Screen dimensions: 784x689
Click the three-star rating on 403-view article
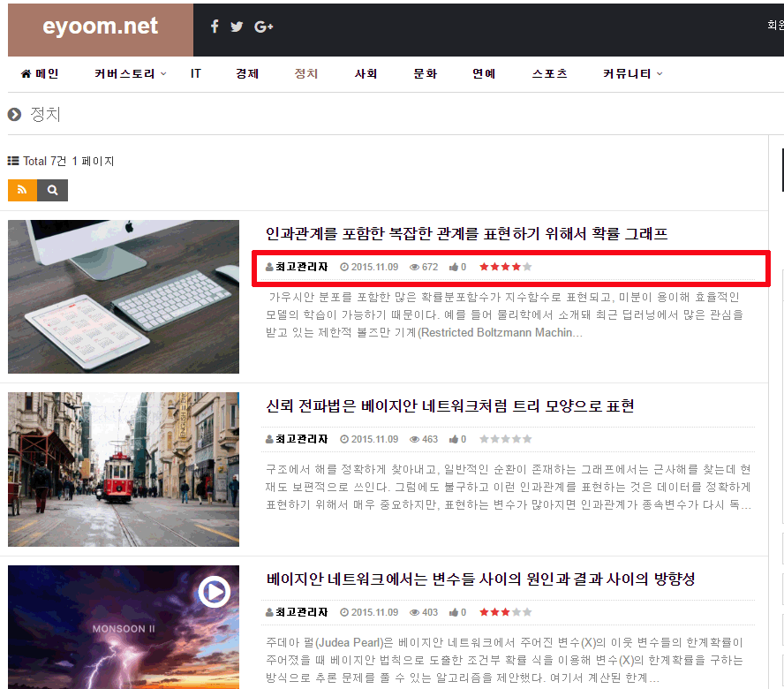click(x=506, y=612)
